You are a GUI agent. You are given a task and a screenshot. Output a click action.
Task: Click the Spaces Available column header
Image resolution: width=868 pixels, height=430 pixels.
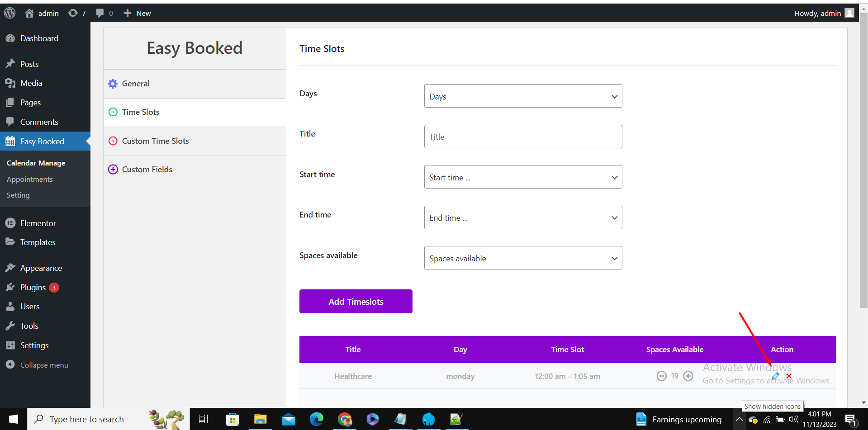click(x=675, y=350)
